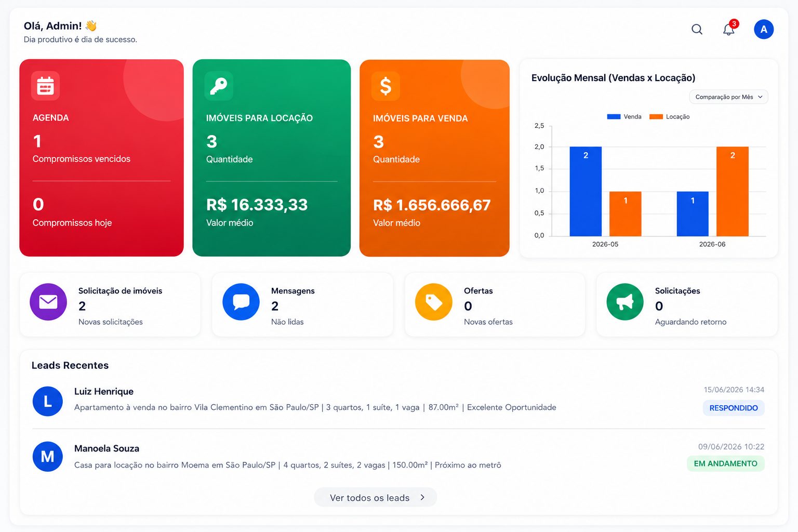The height and width of the screenshot is (532, 798).
Task: Click Não lidas text
Action: point(287,322)
